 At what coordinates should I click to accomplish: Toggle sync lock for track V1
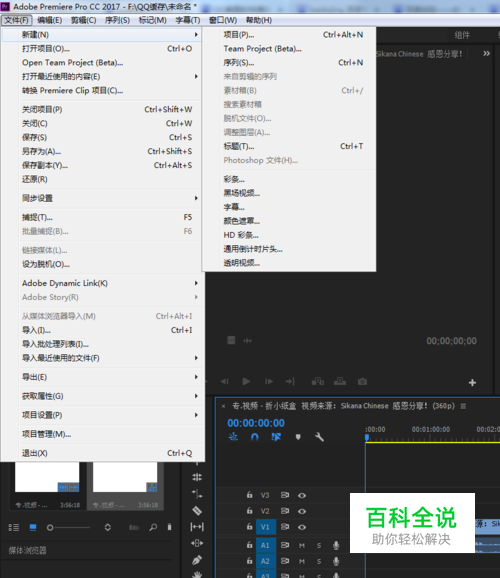click(285, 527)
